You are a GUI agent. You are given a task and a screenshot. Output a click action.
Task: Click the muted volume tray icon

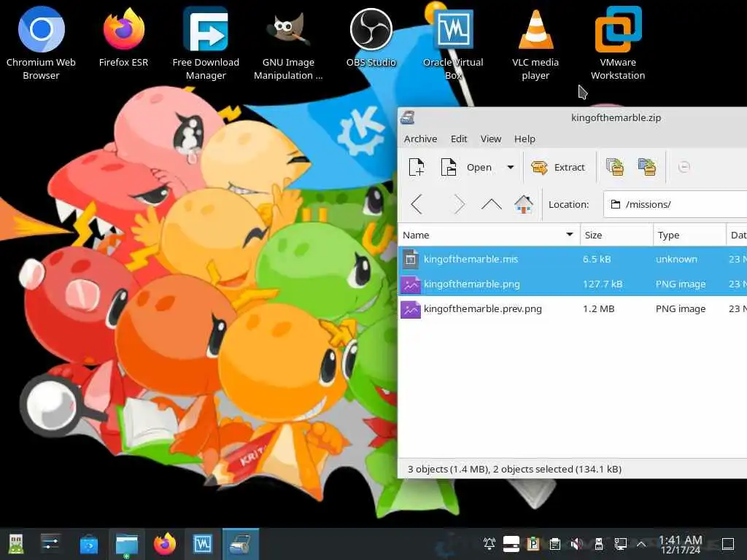click(x=576, y=544)
